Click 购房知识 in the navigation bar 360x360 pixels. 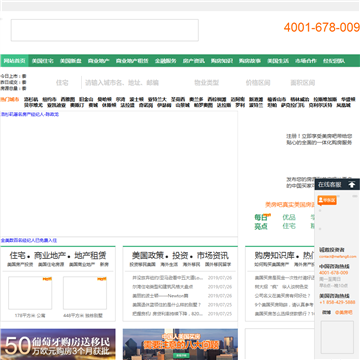tap(221, 61)
